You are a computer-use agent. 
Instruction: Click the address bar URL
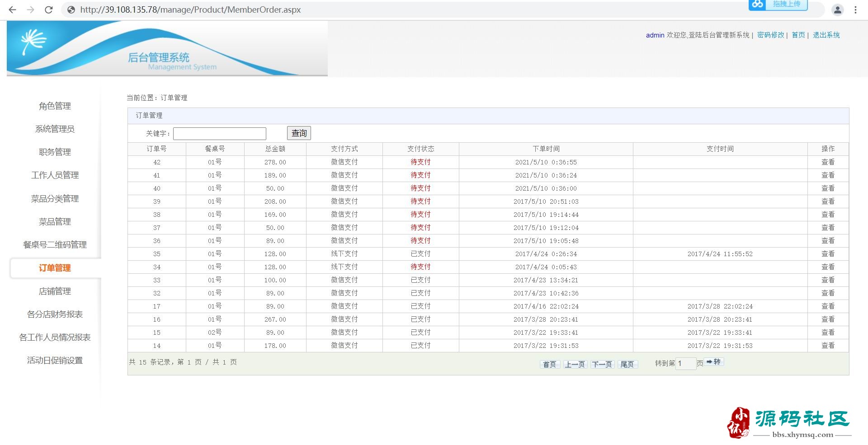click(x=190, y=9)
